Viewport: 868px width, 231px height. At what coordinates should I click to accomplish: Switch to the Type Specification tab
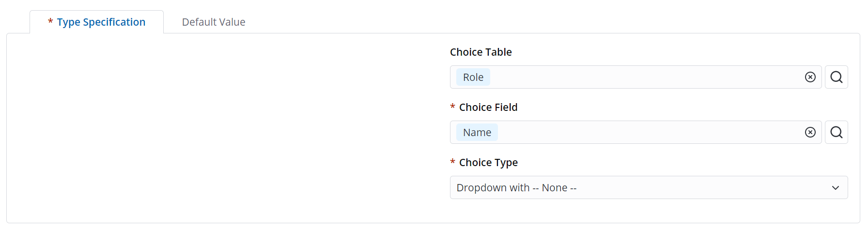click(101, 22)
